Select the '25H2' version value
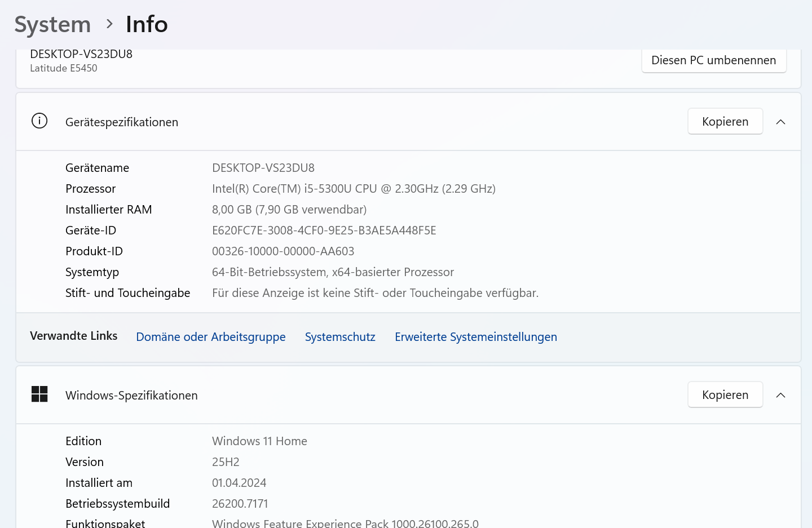Viewport: 812px width, 528px height. [226, 462]
